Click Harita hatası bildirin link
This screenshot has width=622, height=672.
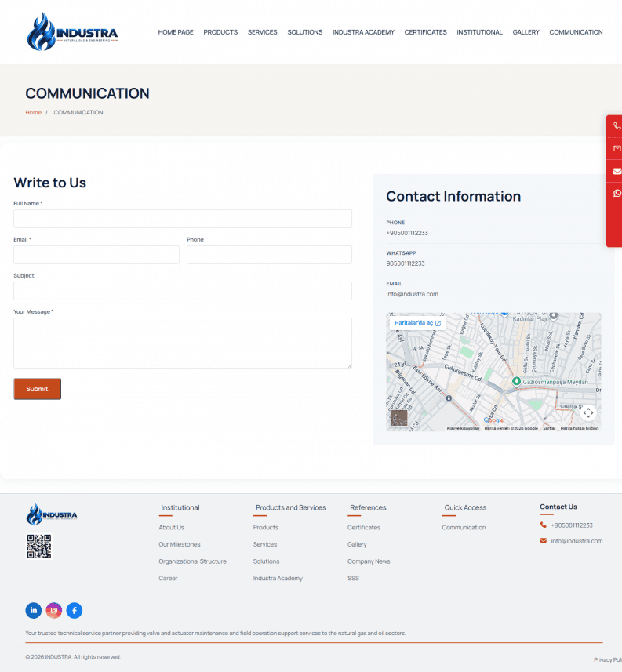(580, 428)
